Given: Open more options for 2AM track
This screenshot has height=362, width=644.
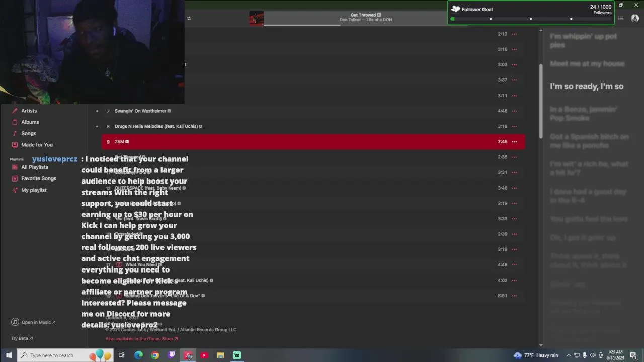Looking at the screenshot, I should [x=514, y=142].
